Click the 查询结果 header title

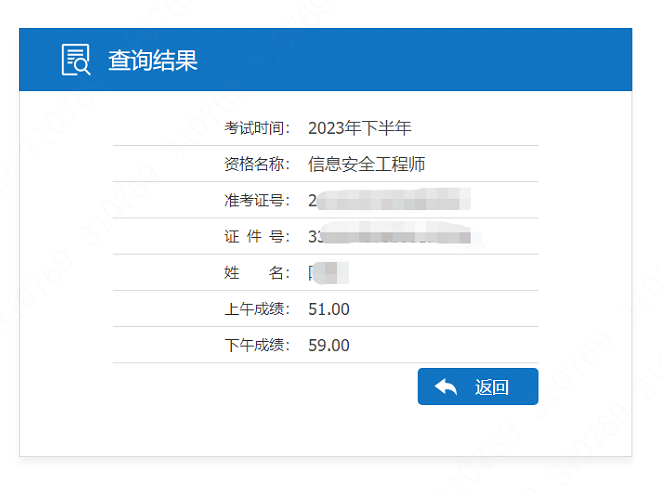click(153, 60)
